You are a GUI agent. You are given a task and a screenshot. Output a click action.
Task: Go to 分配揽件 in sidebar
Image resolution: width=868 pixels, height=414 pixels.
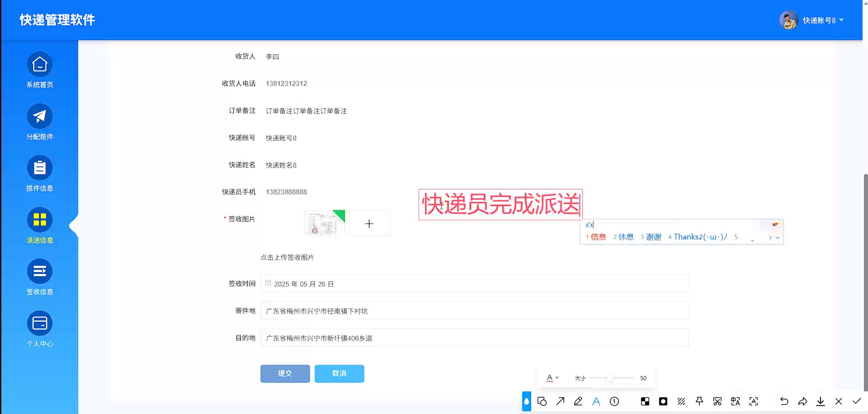(x=40, y=117)
